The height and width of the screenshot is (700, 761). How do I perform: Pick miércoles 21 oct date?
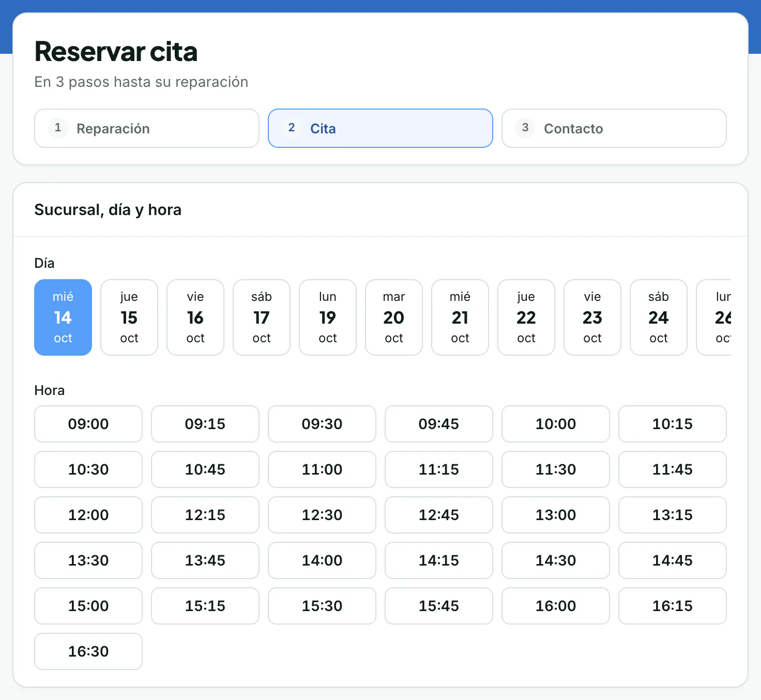coord(460,317)
